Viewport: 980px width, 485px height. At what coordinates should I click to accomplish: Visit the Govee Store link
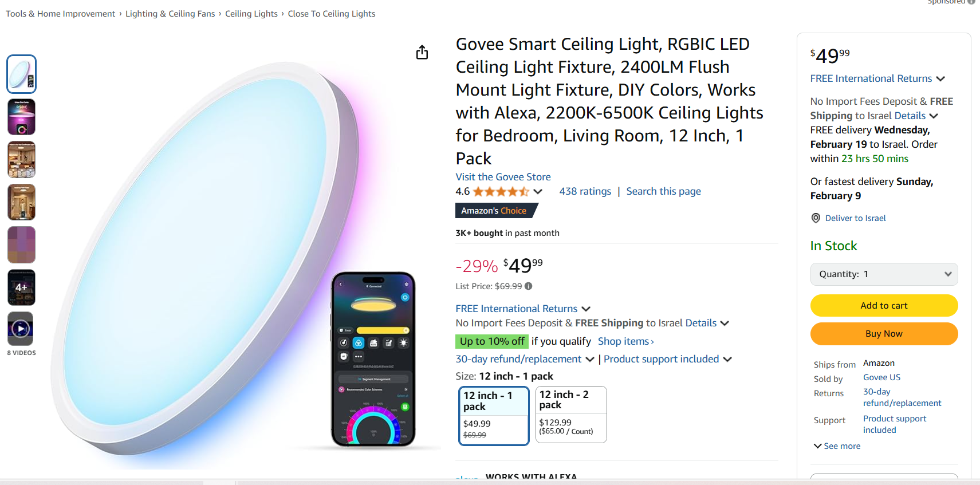click(503, 177)
